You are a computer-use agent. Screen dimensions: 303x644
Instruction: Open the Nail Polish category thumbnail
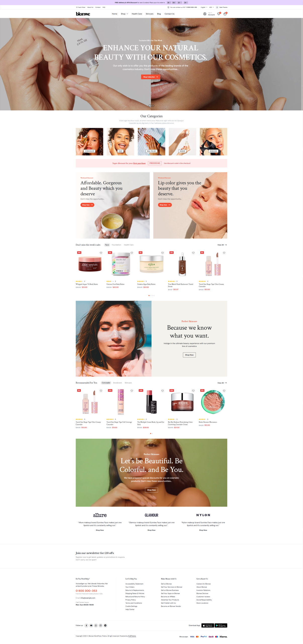tap(151, 141)
